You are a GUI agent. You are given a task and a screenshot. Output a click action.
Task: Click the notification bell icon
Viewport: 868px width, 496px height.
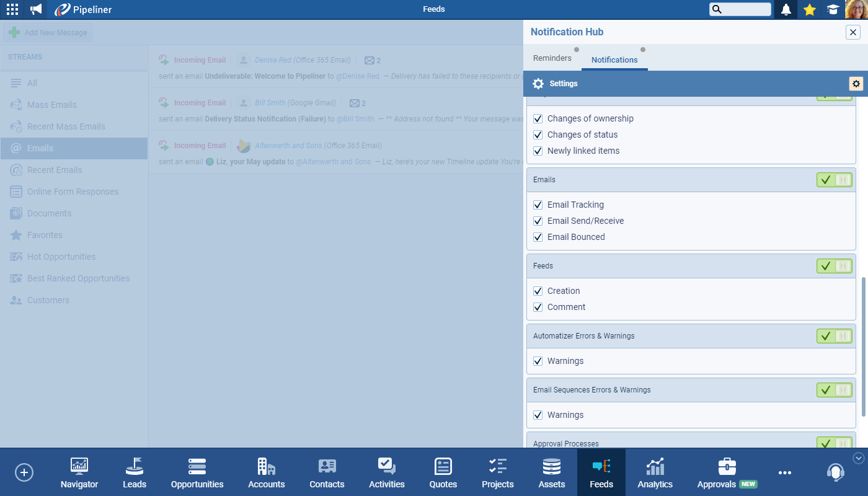click(x=786, y=9)
